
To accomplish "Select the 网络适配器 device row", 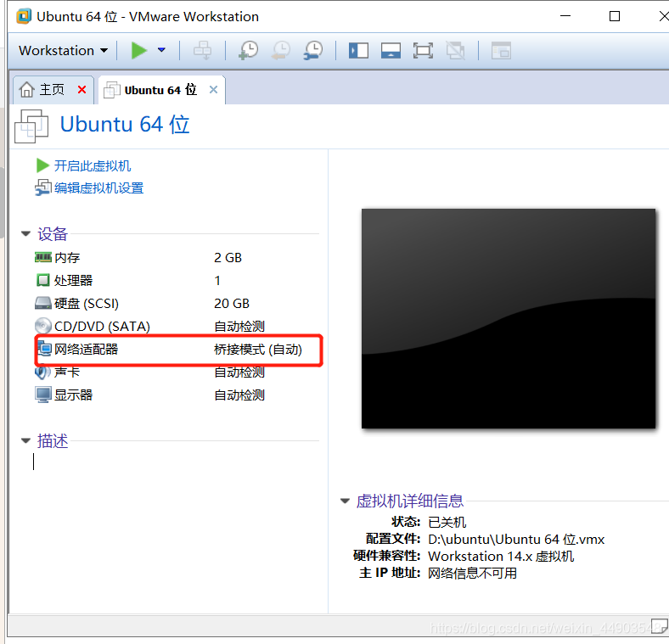I will click(x=177, y=350).
